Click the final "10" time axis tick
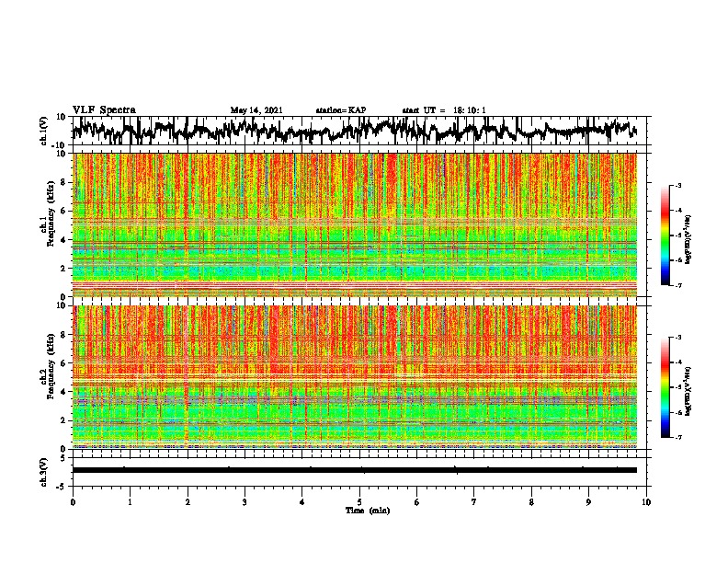The width and height of the screenshot is (728, 563). 646,502
